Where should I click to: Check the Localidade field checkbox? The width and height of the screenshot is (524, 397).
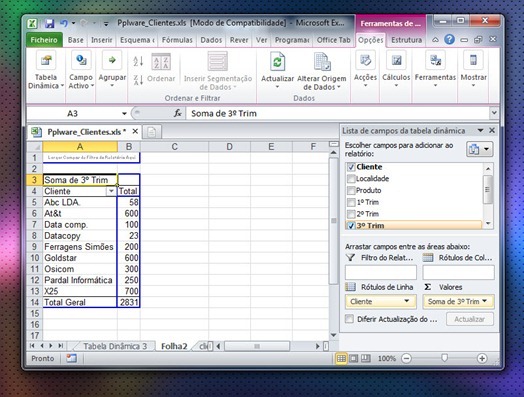click(x=351, y=179)
